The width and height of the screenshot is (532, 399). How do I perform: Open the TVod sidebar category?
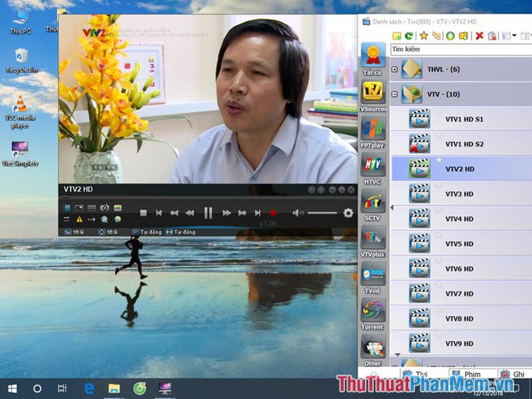pos(372,277)
